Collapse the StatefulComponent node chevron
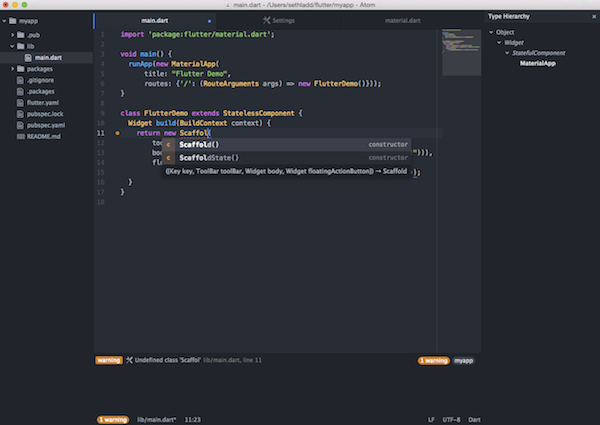The height and width of the screenshot is (425, 600). (x=507, y=53)
